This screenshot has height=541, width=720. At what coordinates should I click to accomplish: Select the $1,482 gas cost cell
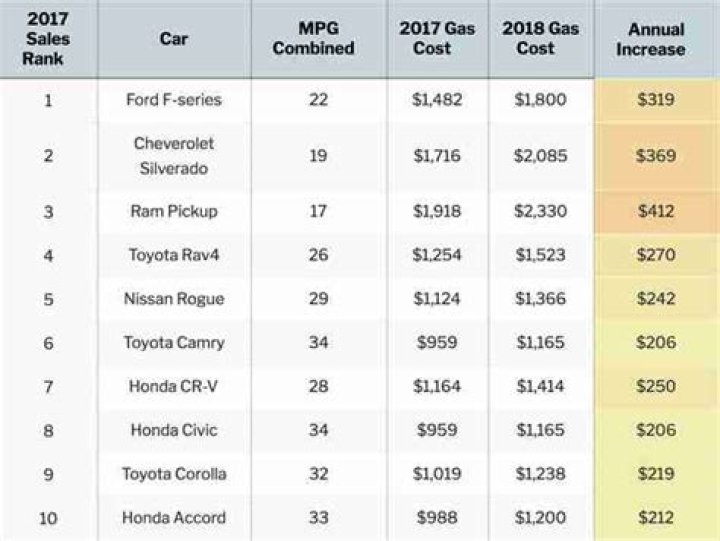(438, 100)
